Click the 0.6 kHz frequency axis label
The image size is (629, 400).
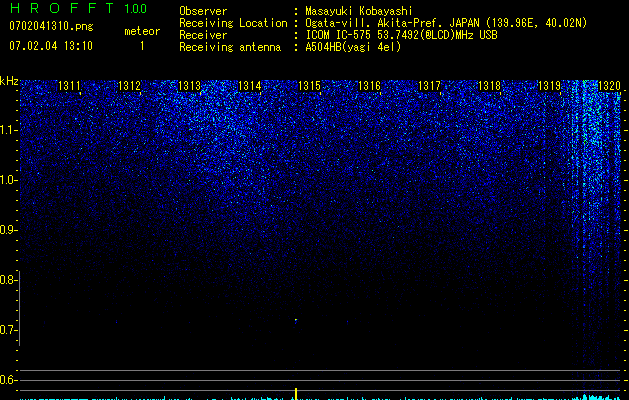(8, 380)
